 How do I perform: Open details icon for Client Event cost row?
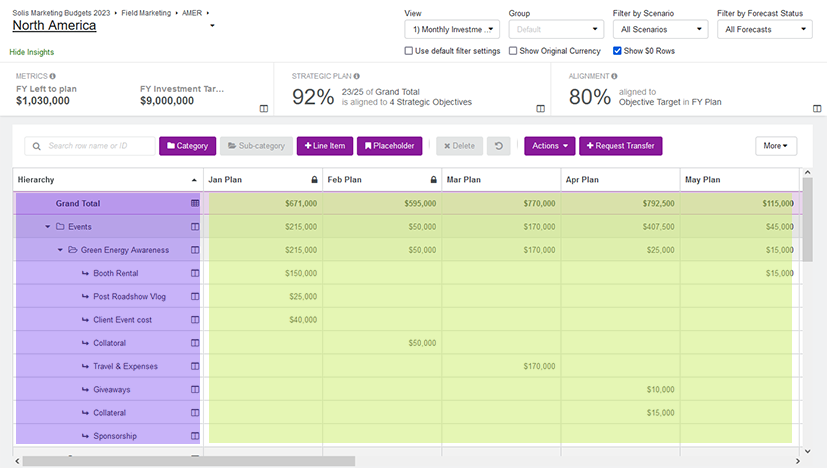coord(195,320)
